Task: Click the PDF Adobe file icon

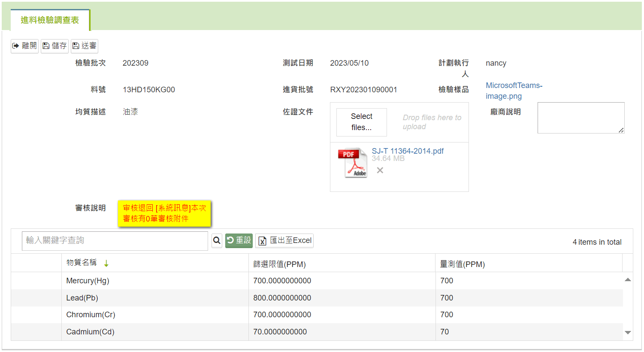Action: coord(353,163)
